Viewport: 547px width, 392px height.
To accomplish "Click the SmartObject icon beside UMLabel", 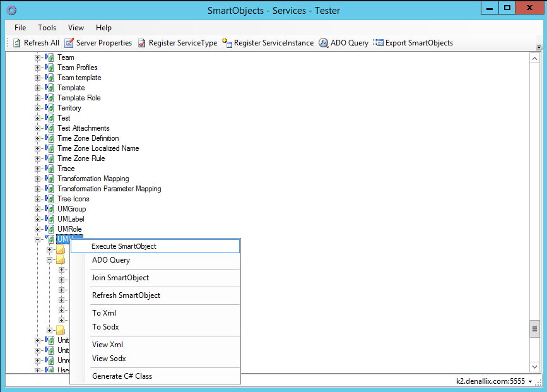I will (x=50, y=220).
